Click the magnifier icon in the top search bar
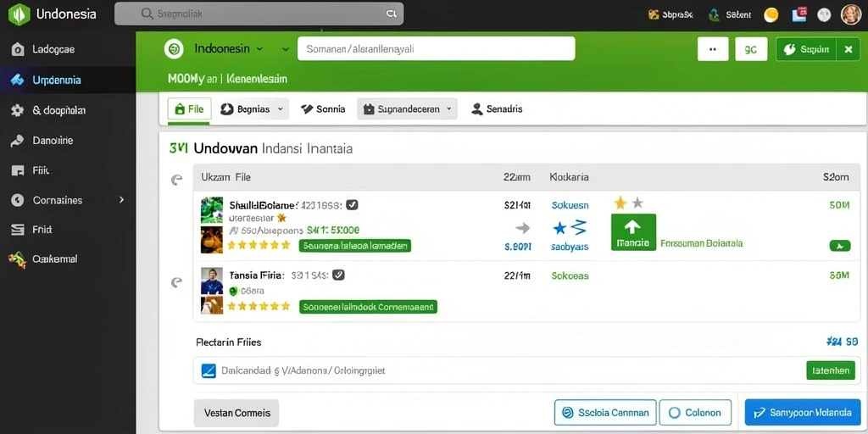The height and width of the screenshot is (434, 868). [147, 14]
